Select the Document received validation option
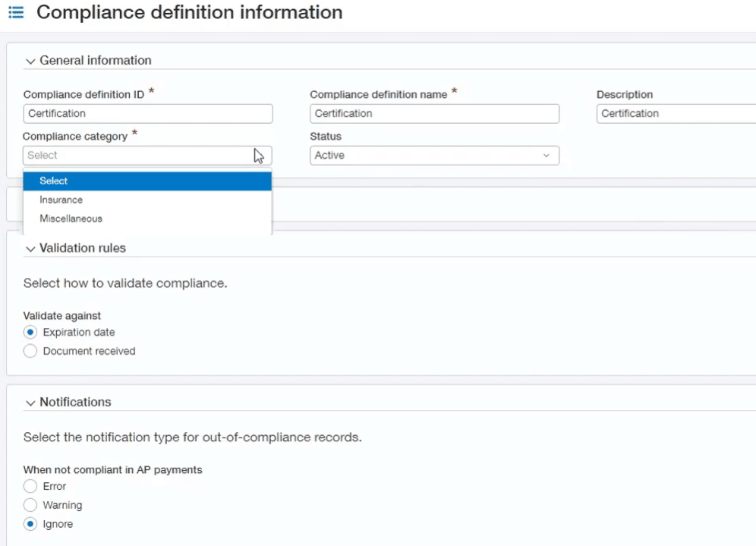Screen dimensions: 756x546 30,351
